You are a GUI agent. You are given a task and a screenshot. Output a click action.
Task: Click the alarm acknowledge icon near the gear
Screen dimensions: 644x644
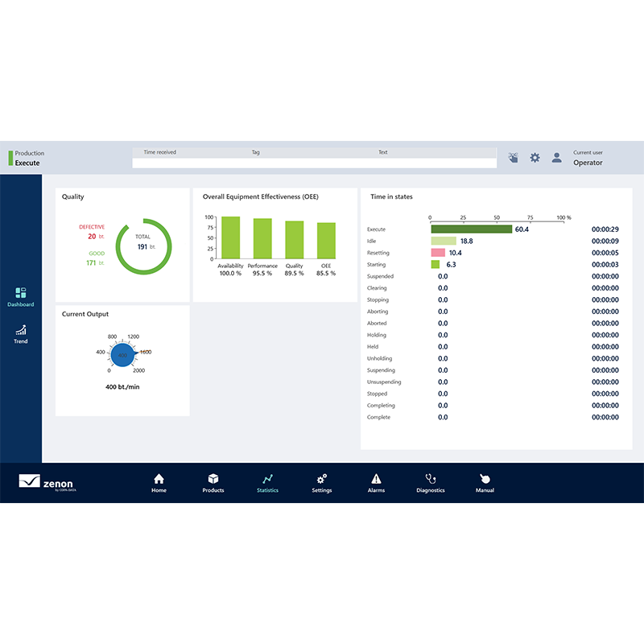click(513, 158)
